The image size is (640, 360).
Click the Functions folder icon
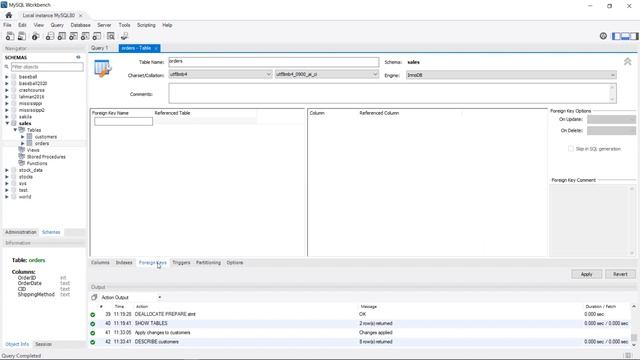coord(22,163)
